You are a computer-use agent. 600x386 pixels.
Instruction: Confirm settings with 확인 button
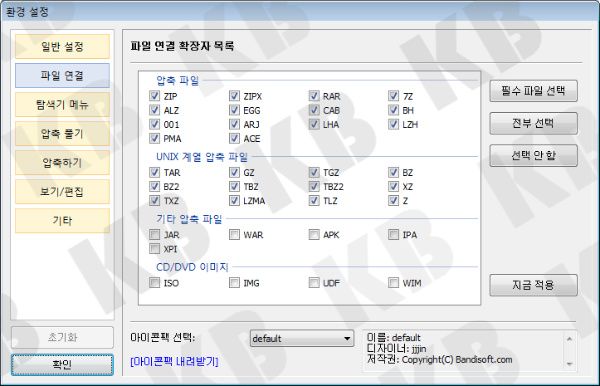click(62, 365)
